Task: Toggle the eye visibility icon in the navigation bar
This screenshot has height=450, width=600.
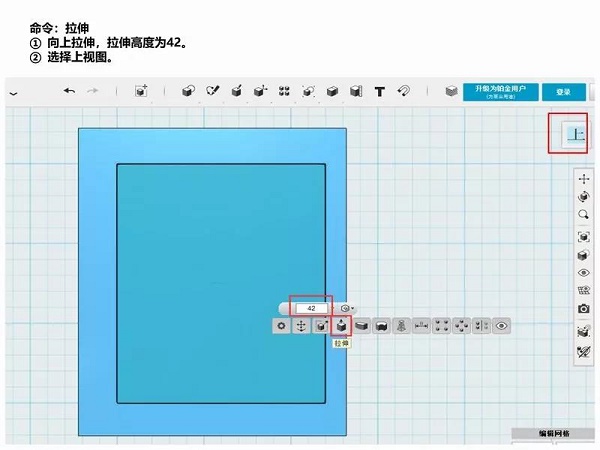Action: click(584, 272)
